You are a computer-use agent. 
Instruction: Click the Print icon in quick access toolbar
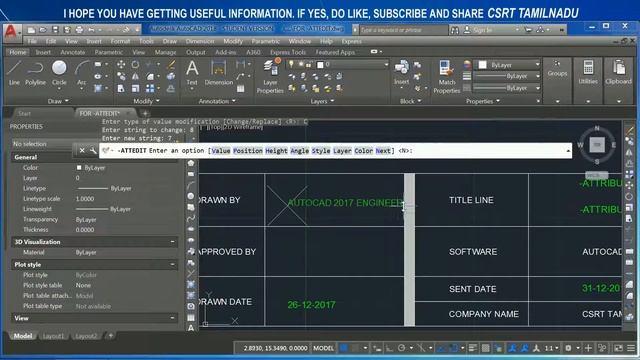click(79, 30)
